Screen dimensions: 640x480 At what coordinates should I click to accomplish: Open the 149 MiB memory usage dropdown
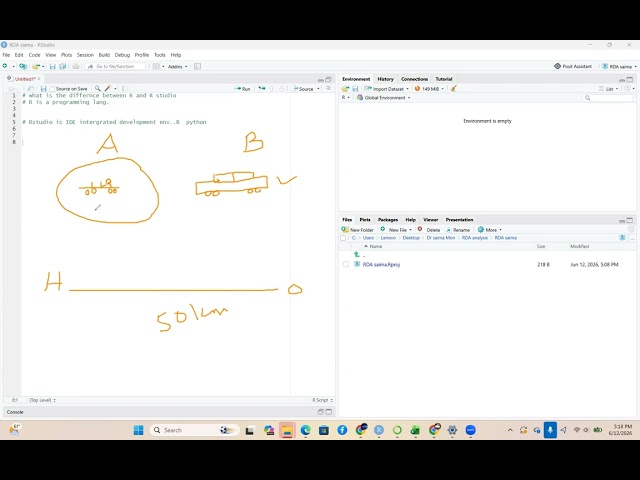coord(429,89)
